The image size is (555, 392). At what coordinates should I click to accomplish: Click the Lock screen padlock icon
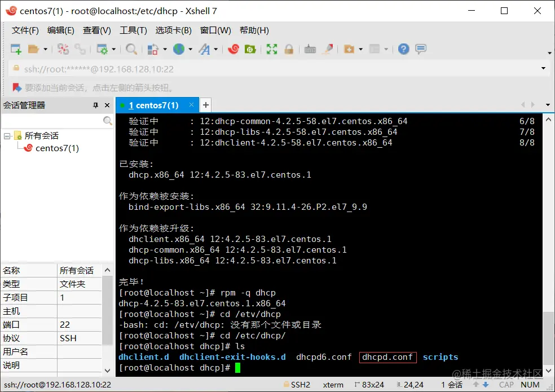(x=289, y=49)
